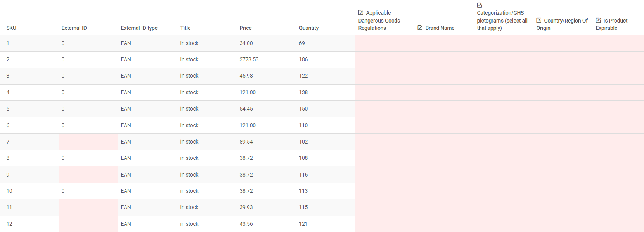Select the External ID type column header
This screenshot has width=644, height=232.
point(139,28)
